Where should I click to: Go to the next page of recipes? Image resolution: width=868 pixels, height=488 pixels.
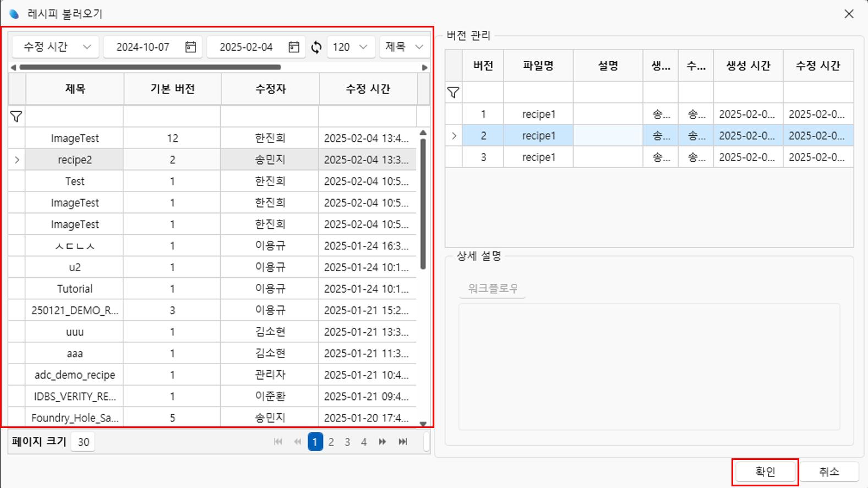(382, 442)
